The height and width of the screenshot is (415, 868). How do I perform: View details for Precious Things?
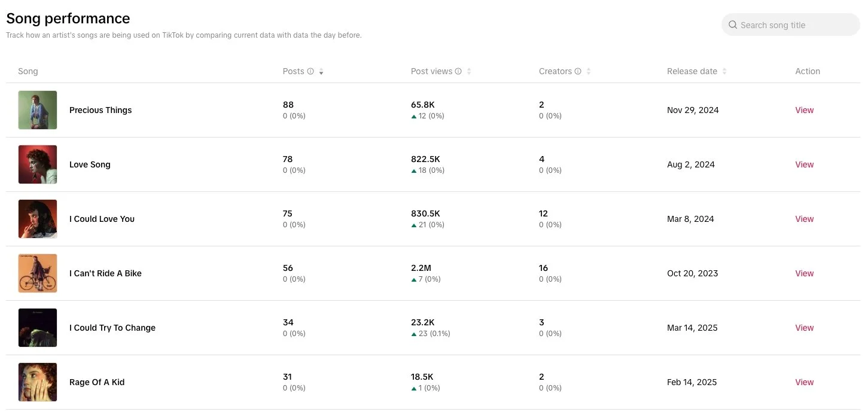(804, 110)
